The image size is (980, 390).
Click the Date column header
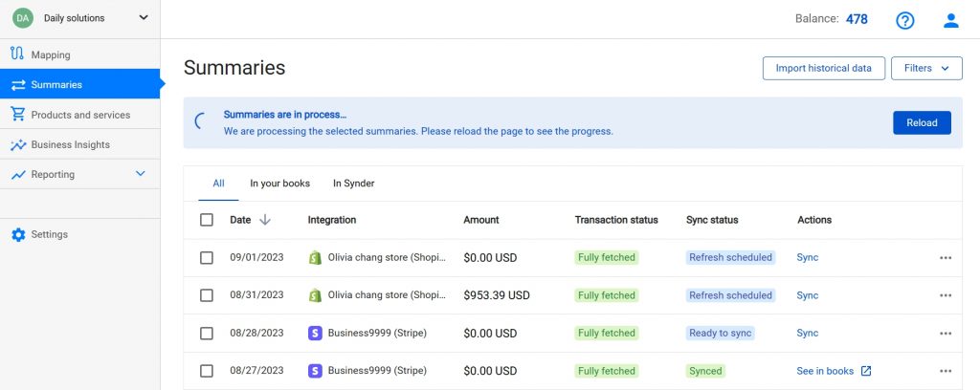coord(240,220)
